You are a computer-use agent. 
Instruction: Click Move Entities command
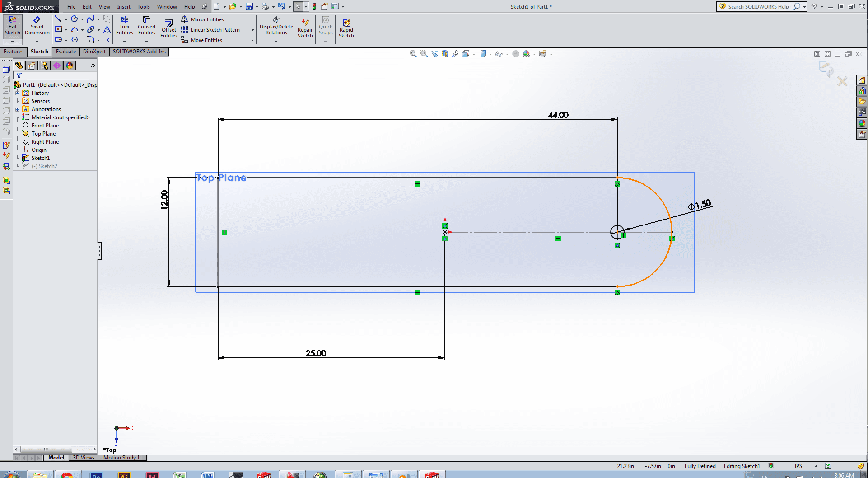pos(201,40)
